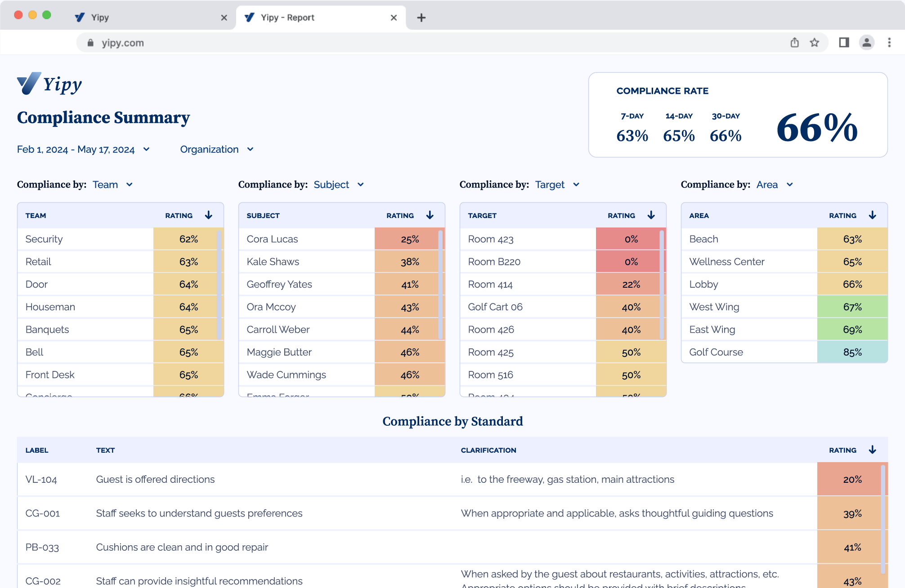The width and height of the screenshot is (905, 588).
Task: Click the Team table scrollbar
Action: point(219,284)
